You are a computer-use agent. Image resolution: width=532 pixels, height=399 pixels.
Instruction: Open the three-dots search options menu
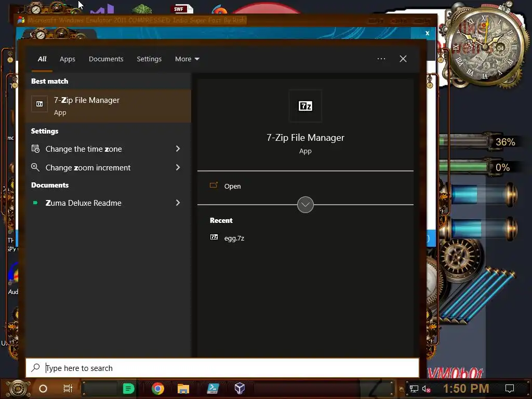pos(381,59)
